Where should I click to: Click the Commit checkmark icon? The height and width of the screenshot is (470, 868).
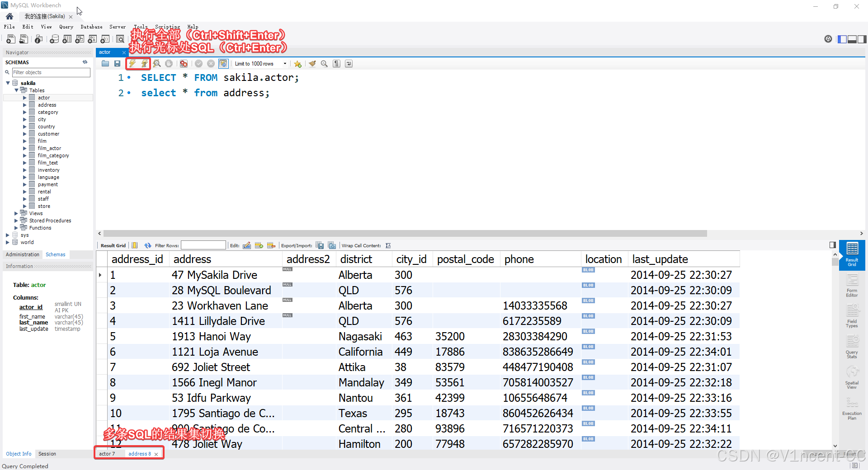[x=198, y=64]
